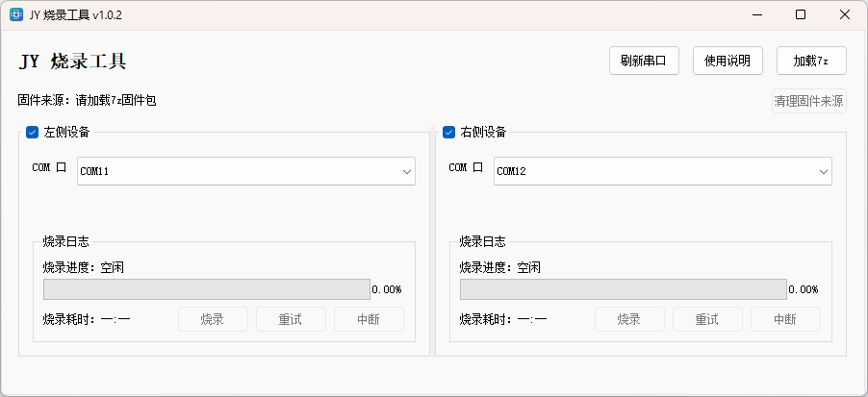
Task: Click the JY 烧录工具 heading
Action: click(x=72, y=61)
